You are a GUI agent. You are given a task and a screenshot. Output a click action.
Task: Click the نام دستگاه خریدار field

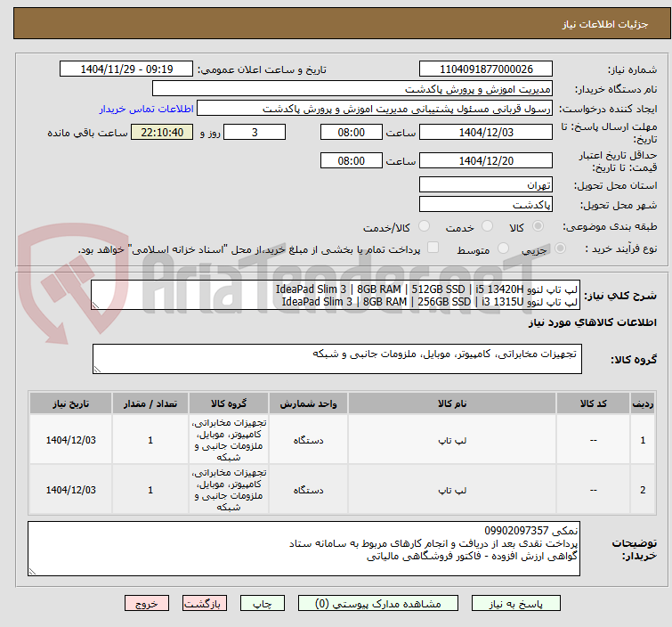pos(352,89)
